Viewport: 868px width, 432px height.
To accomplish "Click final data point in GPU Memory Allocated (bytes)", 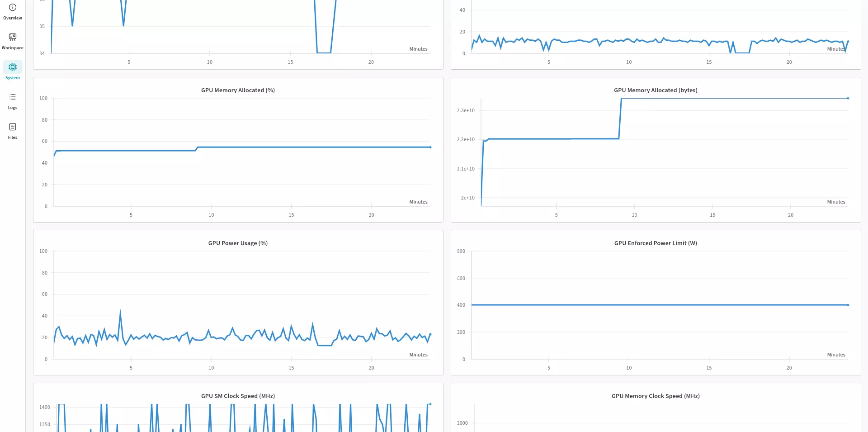I will pyautogui.click(x=848, y=98).
